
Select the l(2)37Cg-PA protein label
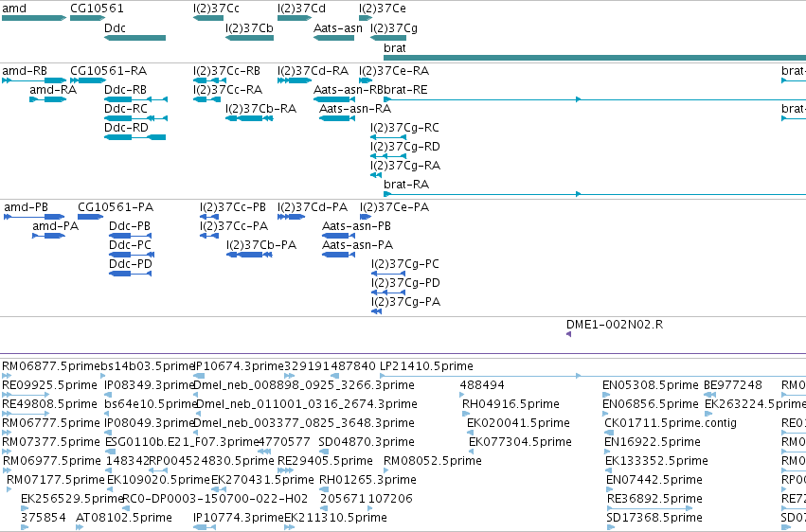tap(405, 303)
